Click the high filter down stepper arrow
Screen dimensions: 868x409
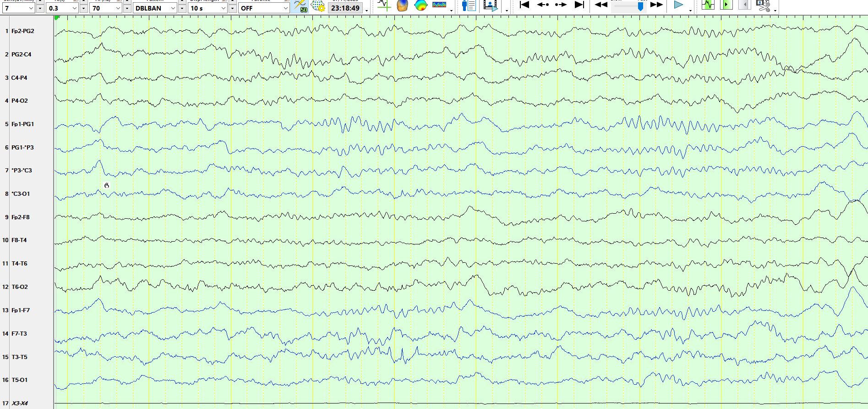pyautogui.click(x=127, y=9)
